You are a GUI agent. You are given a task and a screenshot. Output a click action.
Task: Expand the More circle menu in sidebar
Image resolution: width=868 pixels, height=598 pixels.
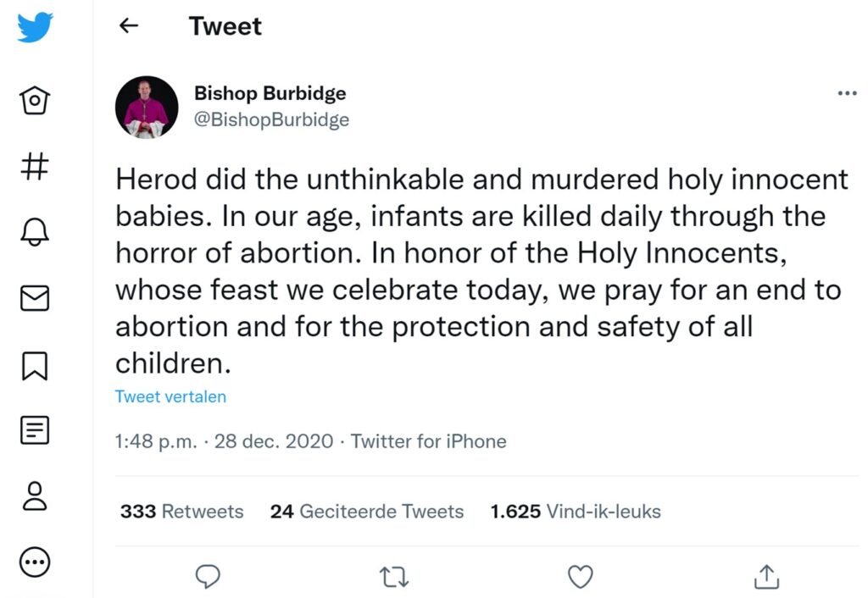coord(35,562)
